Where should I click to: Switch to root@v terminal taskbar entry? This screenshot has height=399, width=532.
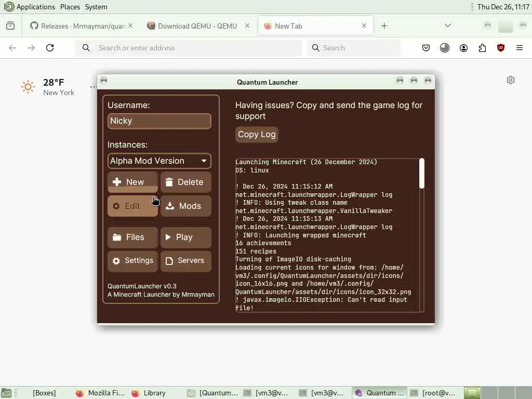coord(433,393)
